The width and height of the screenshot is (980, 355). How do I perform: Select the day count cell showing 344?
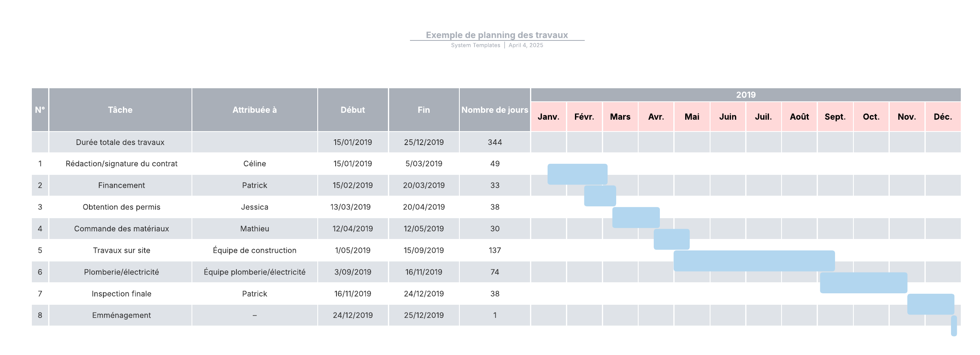tap(494, 142)
